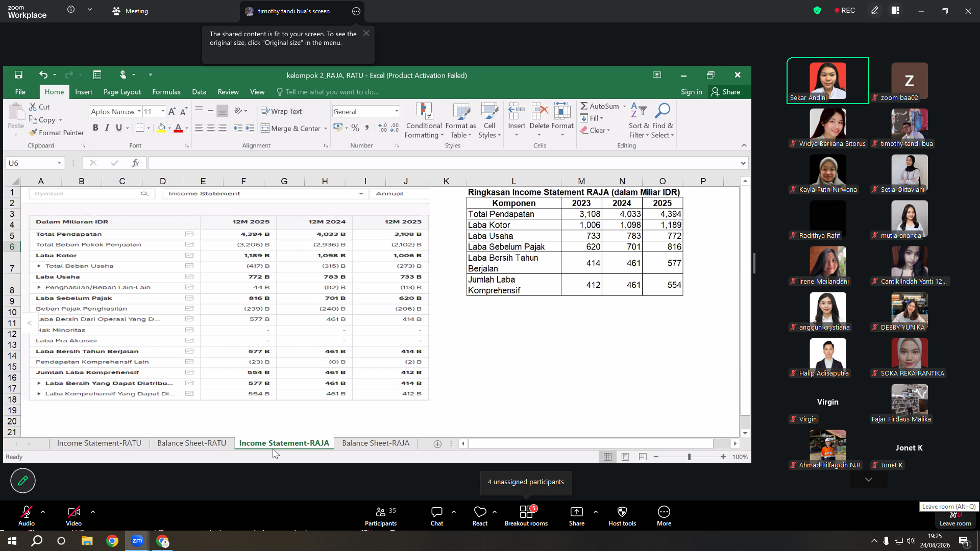Toggle Italic formatting in Font group
The image size is (980, 551).
[x=107, y=128]
